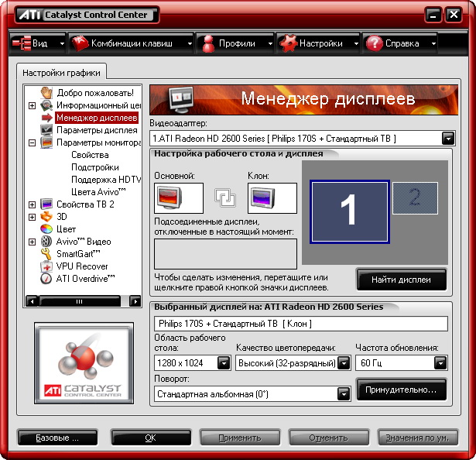Click the swap displays icon between Основной and Клон
The image size is (476, 460).
[x=225, y=198]
